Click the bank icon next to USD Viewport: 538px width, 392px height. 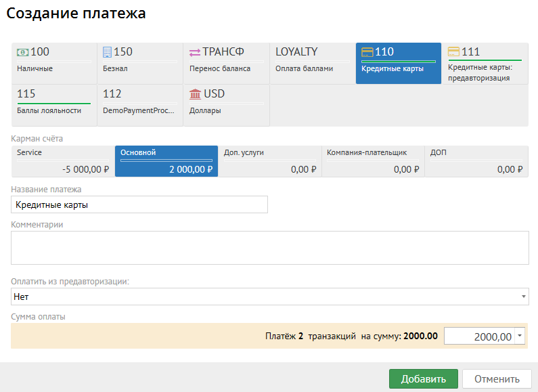[195, 94]
